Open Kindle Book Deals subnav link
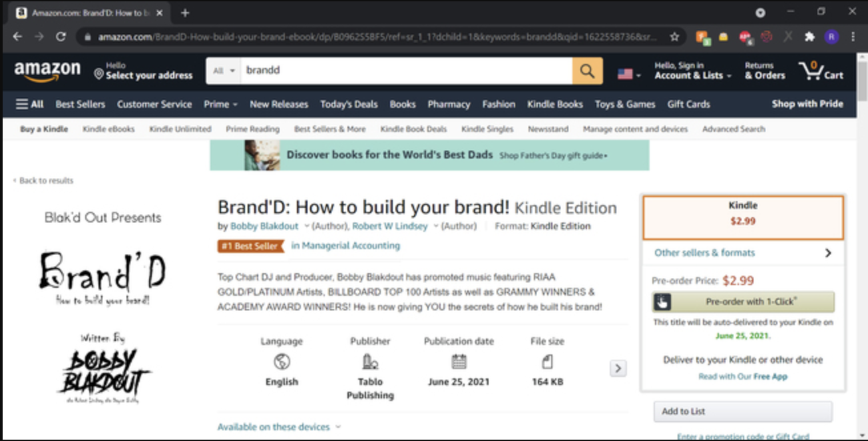 click(x=413, y=129)
